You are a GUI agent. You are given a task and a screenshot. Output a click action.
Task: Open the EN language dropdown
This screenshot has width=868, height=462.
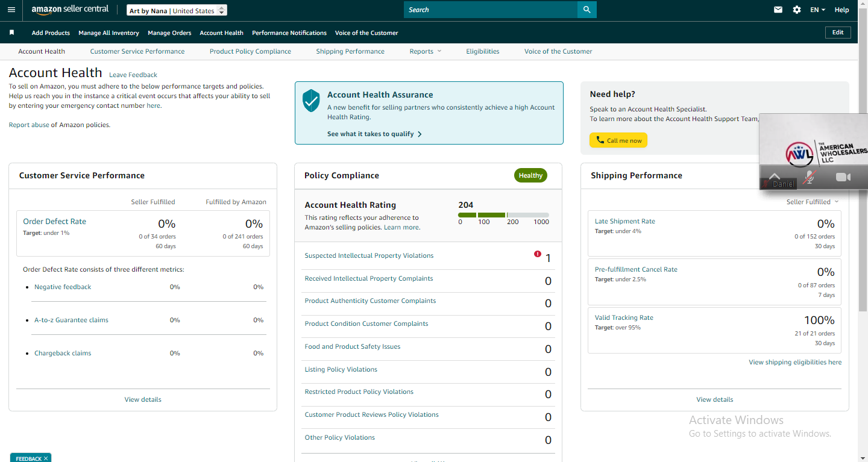pos(818,10)
